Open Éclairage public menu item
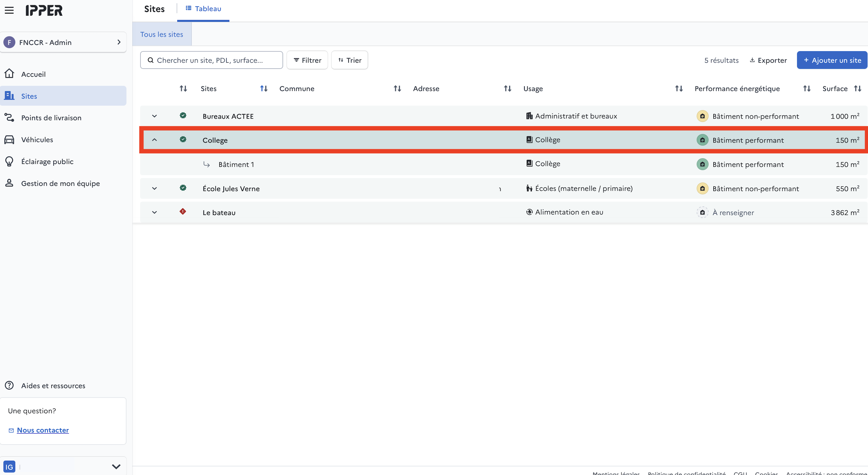The image size is (868, 475). (x=63, y=162)
